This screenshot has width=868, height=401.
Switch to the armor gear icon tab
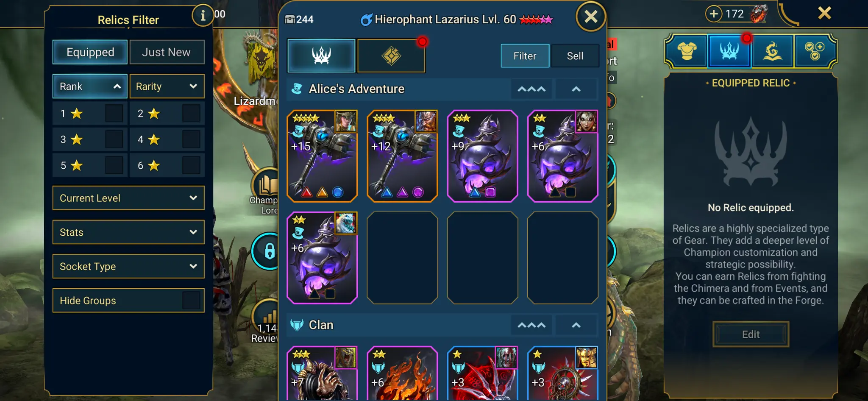click(x=687, y=51)
